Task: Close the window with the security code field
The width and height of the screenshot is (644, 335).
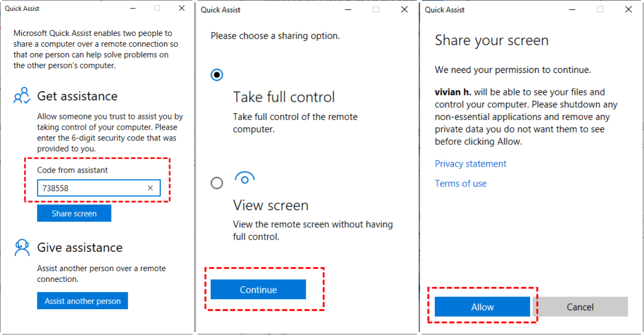Action: click(182, 9)
